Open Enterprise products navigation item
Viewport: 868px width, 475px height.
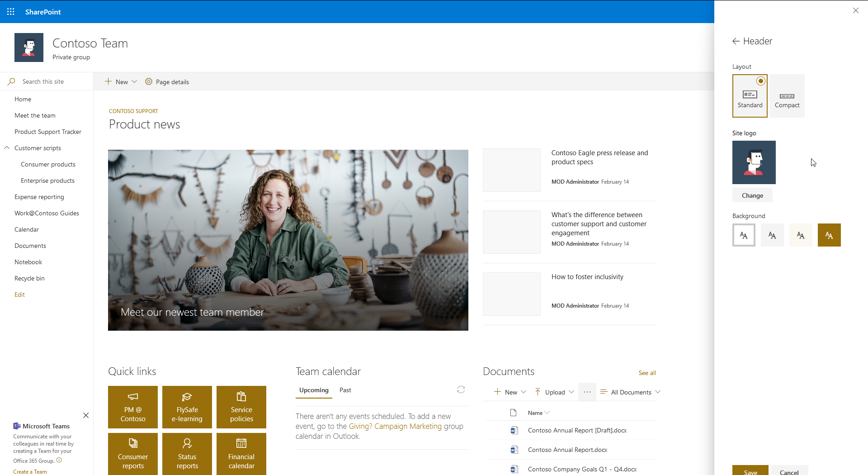click(47, 180)
